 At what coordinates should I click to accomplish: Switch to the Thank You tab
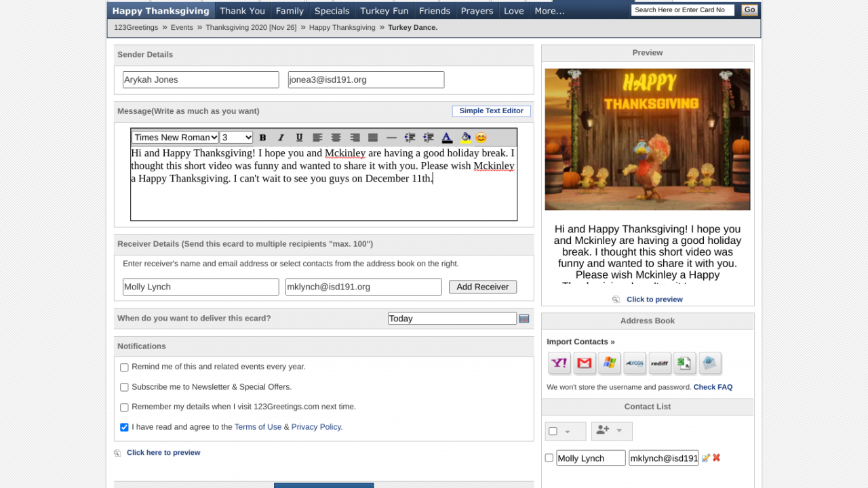(x=242, y=11)
